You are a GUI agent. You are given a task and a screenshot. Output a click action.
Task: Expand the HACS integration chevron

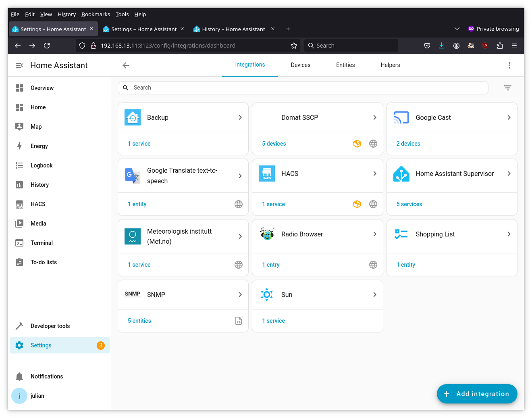coord(375,173)
